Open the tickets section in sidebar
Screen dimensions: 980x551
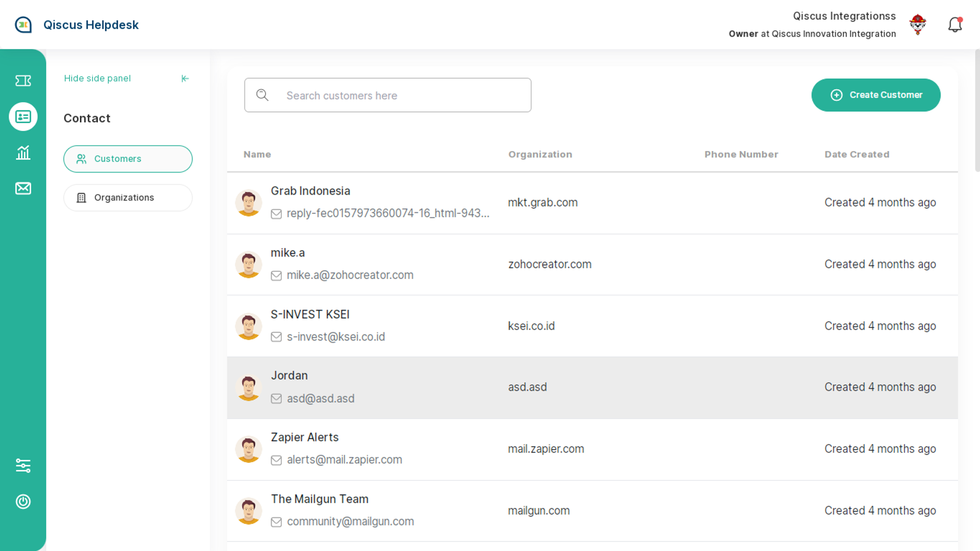[23, 80]
